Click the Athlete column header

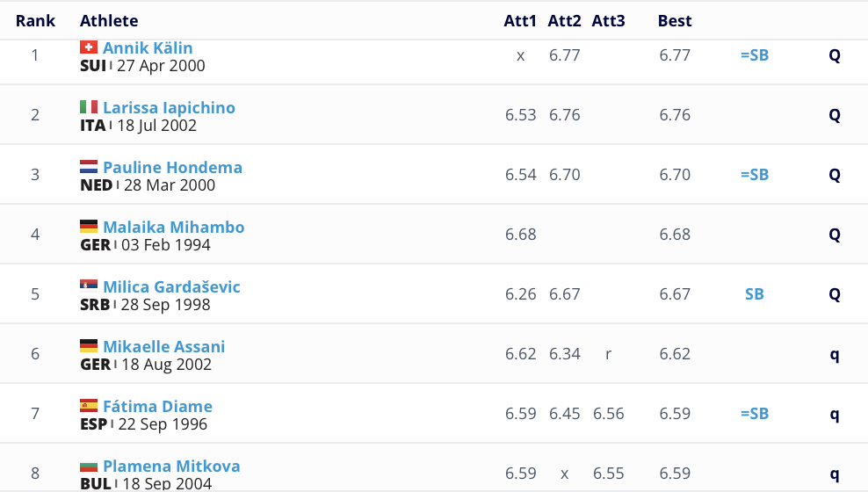[x=109, y=21]
